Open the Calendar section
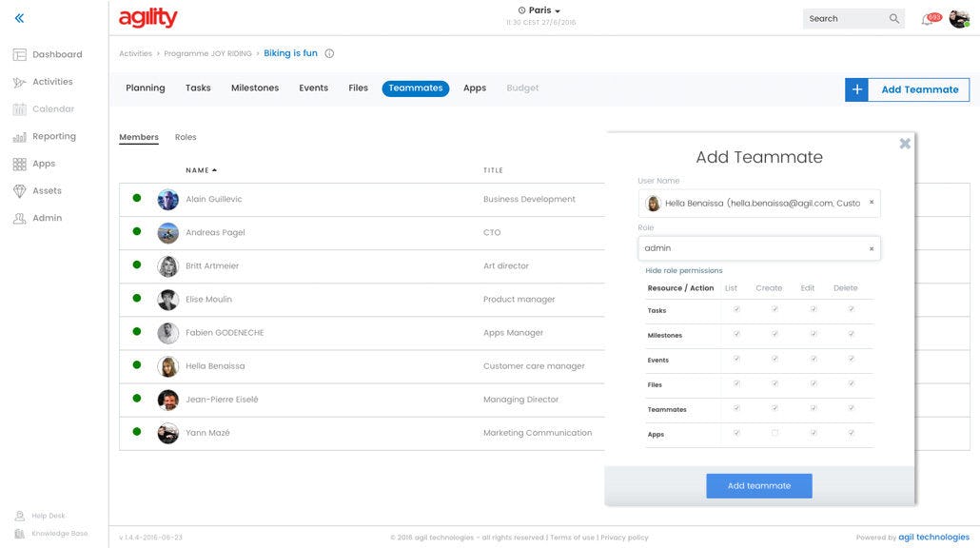 pyautogui.click(x=49, y=108)
